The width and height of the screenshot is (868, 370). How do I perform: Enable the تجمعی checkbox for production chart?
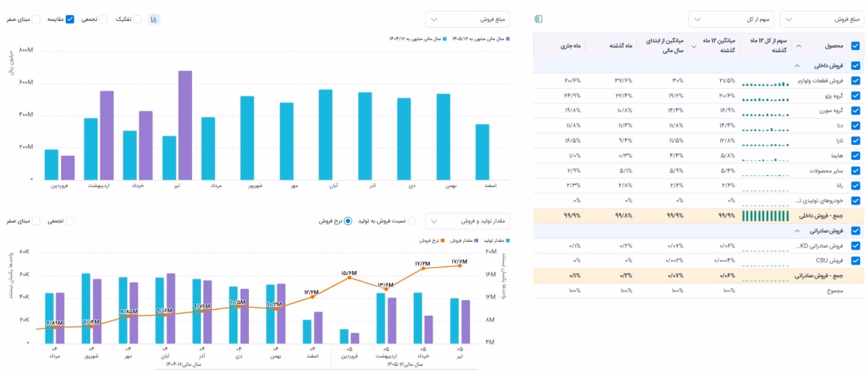(x=70, y=221)
